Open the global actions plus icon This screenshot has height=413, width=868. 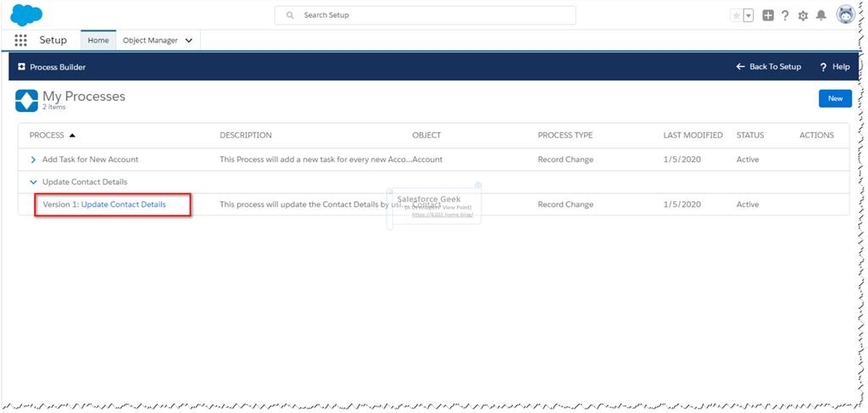point(768,15)
